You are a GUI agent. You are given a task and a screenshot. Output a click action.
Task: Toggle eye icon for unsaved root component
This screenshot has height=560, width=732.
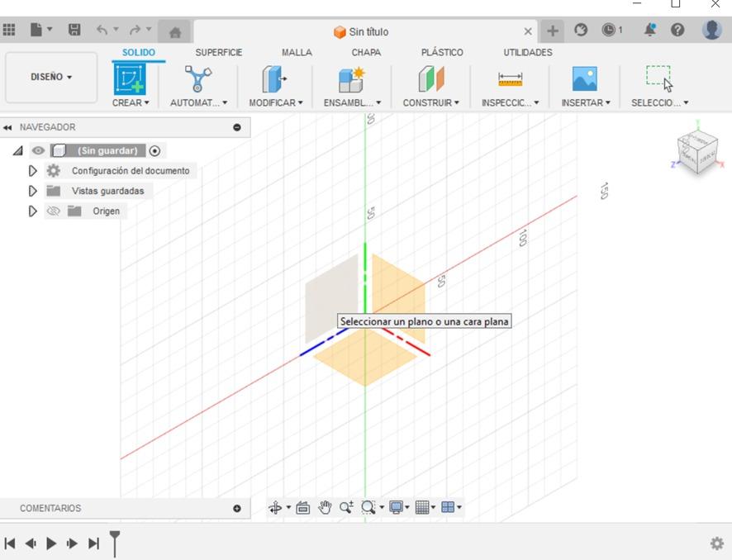tap(38, 151)
